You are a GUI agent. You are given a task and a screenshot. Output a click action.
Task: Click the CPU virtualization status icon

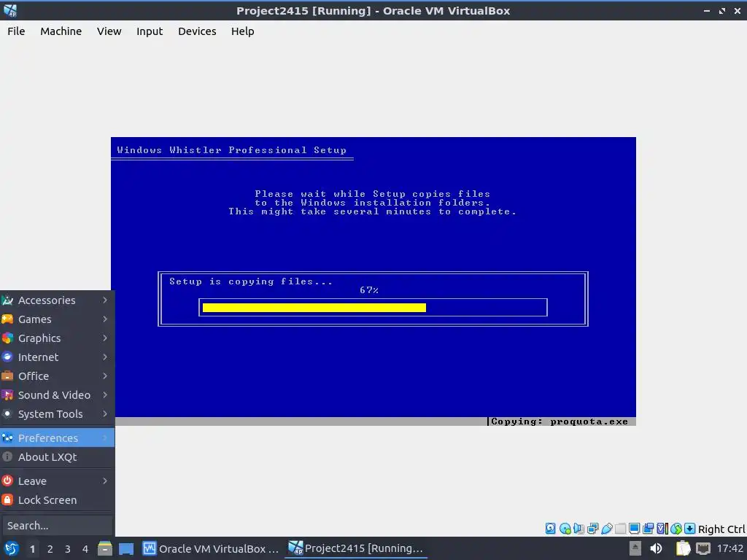(662, 529)
